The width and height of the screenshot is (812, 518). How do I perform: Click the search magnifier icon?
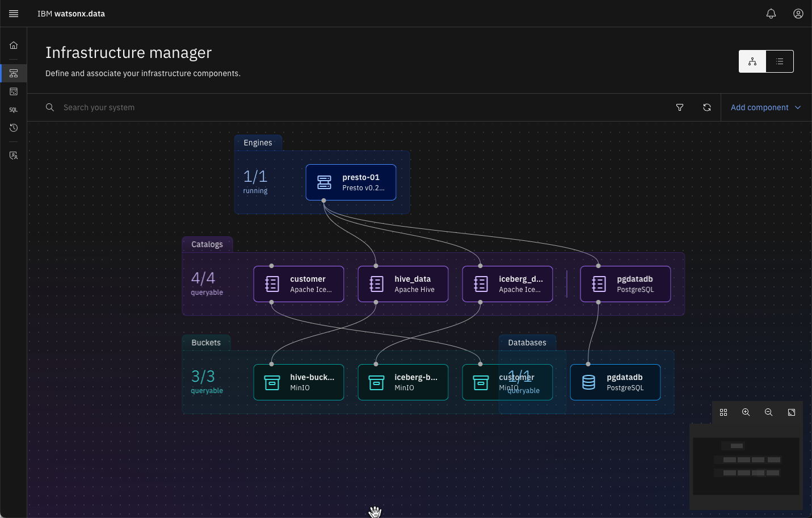click(50, 107)
